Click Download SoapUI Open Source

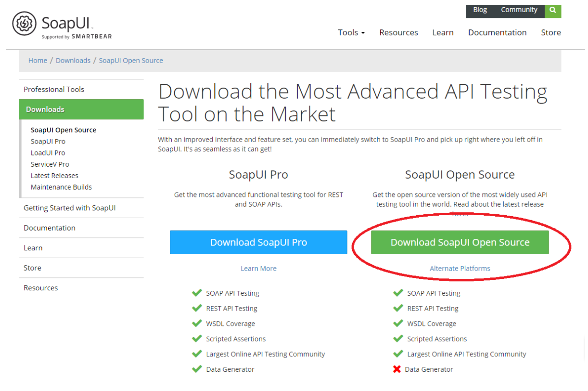(460, 242)
